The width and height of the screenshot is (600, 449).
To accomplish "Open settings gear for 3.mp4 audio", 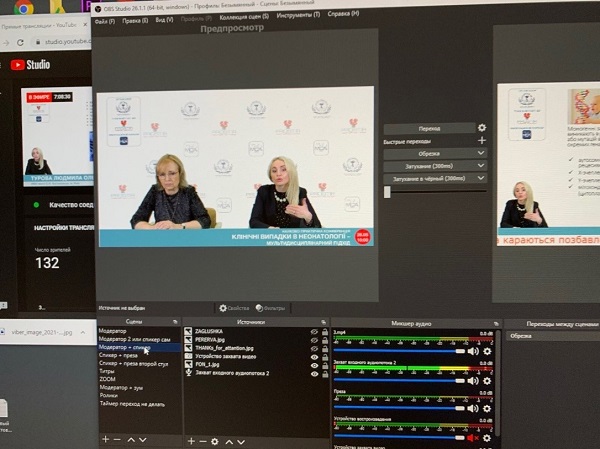I will click(x=487, y=351).
